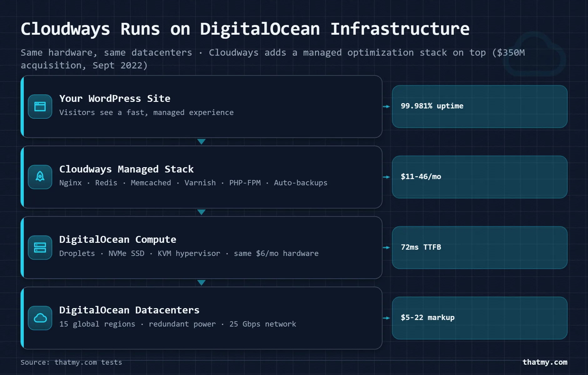Click the 'Auto-backups' label in stack list

click(x=301, y=183)
